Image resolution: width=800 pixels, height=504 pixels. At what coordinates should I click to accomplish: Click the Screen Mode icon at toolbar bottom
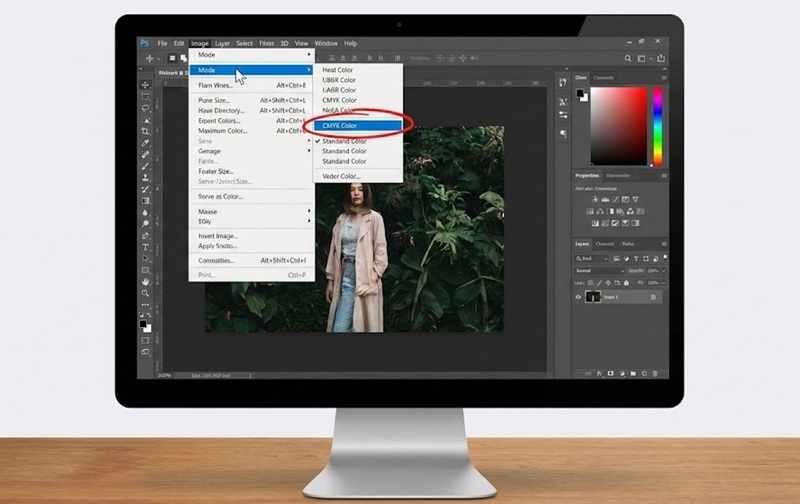145,352
